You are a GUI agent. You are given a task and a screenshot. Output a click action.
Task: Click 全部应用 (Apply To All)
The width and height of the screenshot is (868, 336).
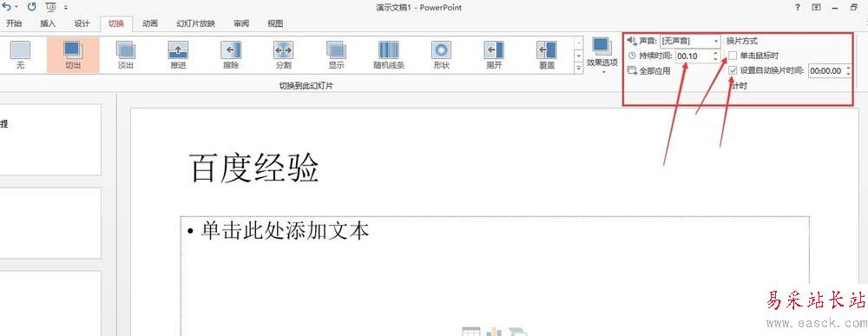pos(648,70)
